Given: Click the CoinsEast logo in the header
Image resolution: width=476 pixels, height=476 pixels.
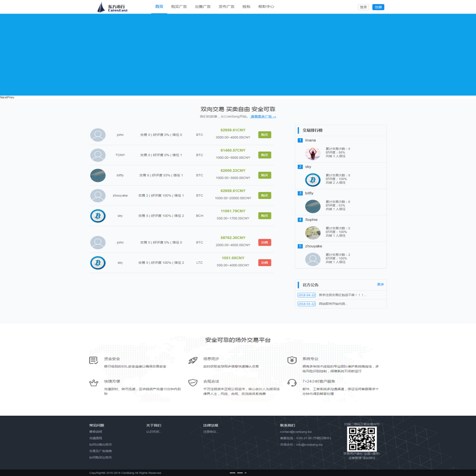Looking at the screenshot, I should 112,7.
